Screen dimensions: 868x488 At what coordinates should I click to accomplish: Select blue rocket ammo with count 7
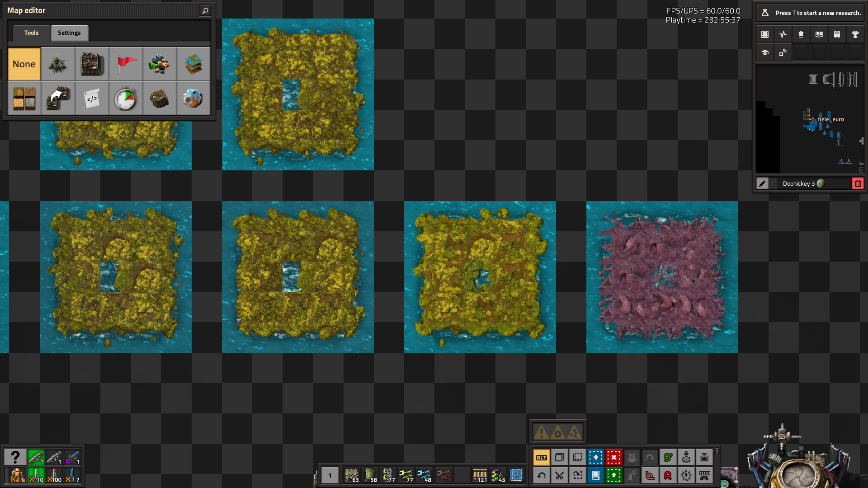[72, 475]
